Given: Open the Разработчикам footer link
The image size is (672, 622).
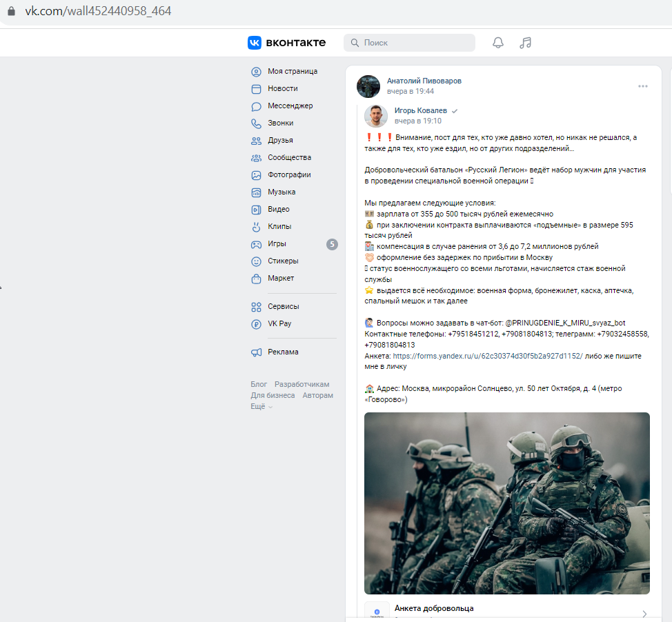Looking at the screenshot, I should (302, 384).
